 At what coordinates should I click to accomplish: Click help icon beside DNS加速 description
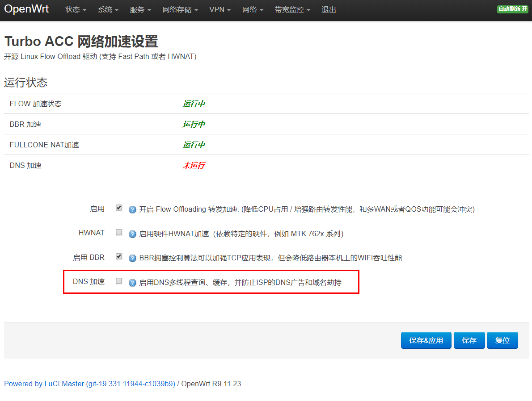[x=132, y=283]
